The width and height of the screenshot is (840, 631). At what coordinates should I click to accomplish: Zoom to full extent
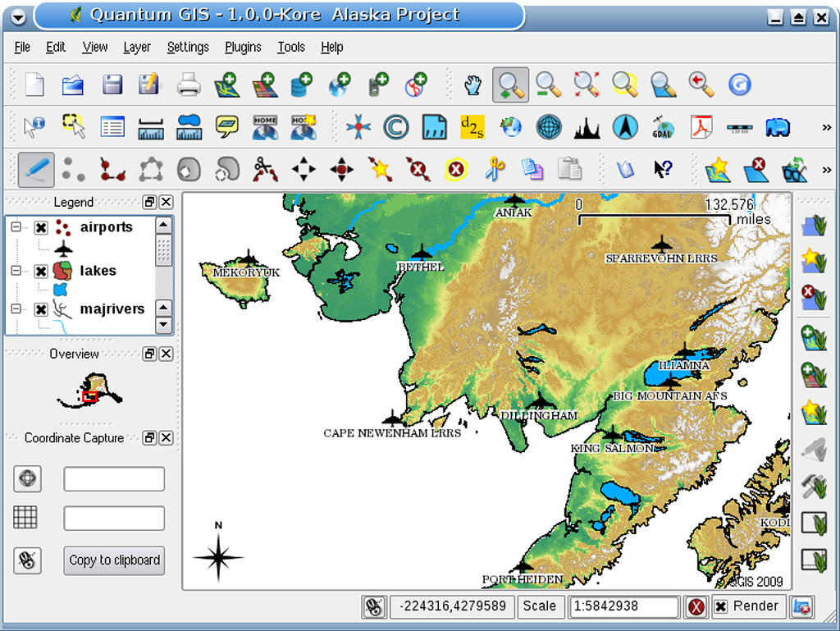click(x=587, y=85)
